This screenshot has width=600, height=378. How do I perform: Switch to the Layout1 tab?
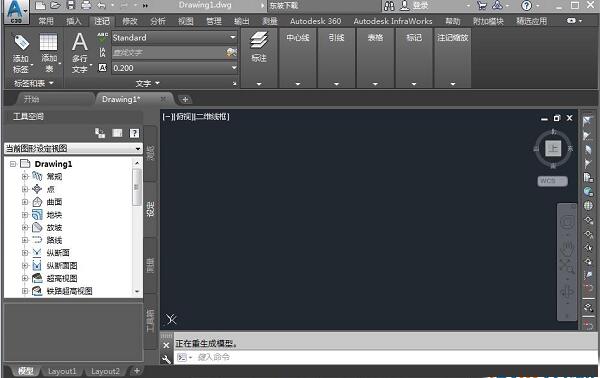62,371
